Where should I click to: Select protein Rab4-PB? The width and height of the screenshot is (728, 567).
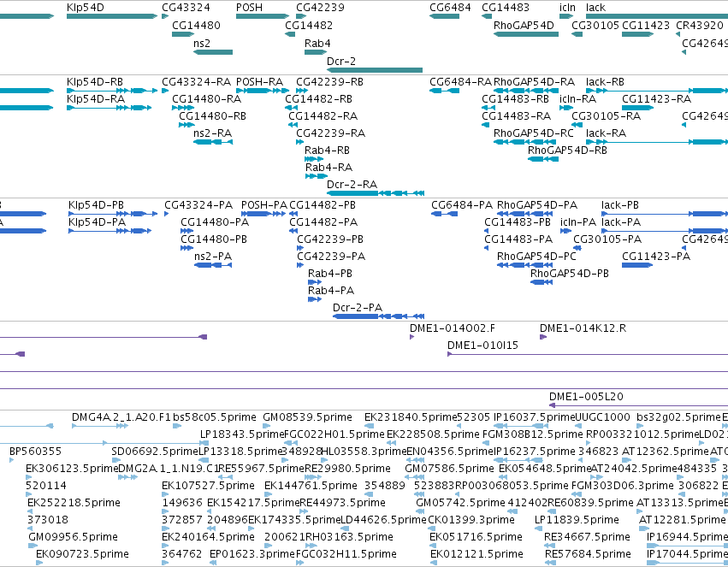330,274
